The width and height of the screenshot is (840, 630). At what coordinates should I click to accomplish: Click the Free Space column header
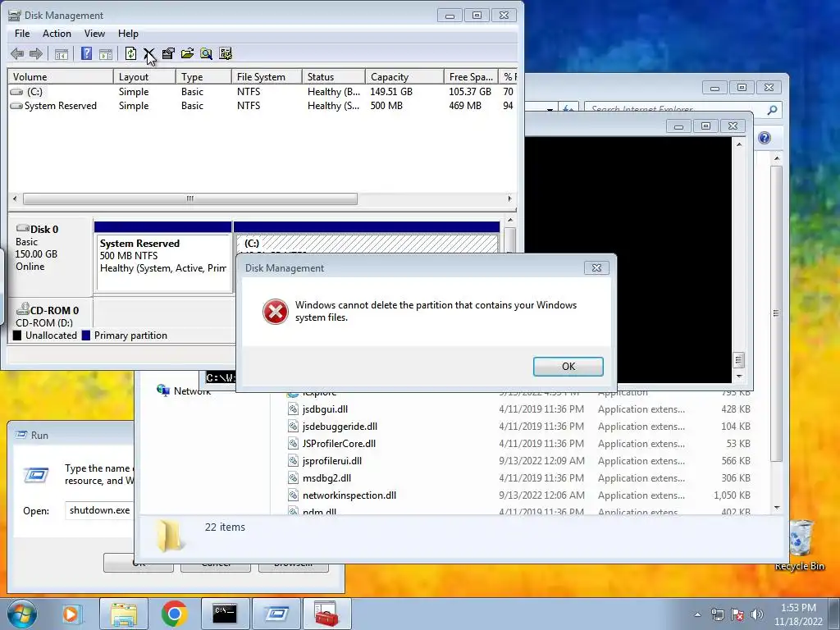click(471, 76)
